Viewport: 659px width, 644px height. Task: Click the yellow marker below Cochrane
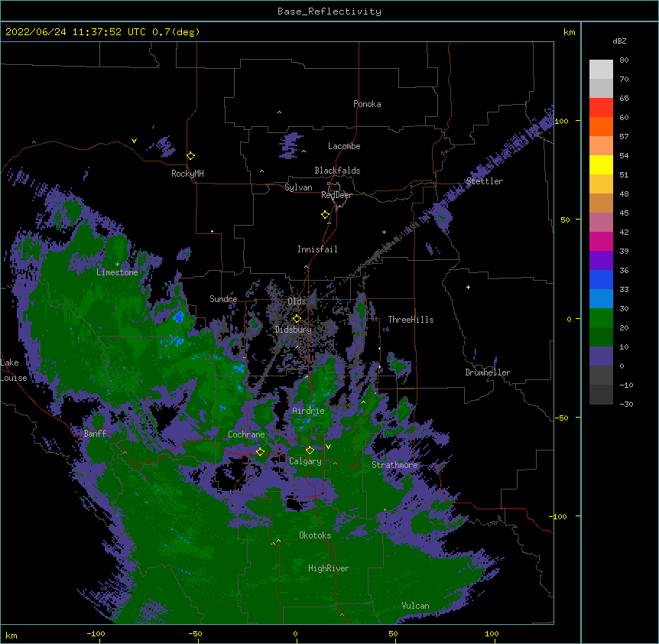click(261, 452)
